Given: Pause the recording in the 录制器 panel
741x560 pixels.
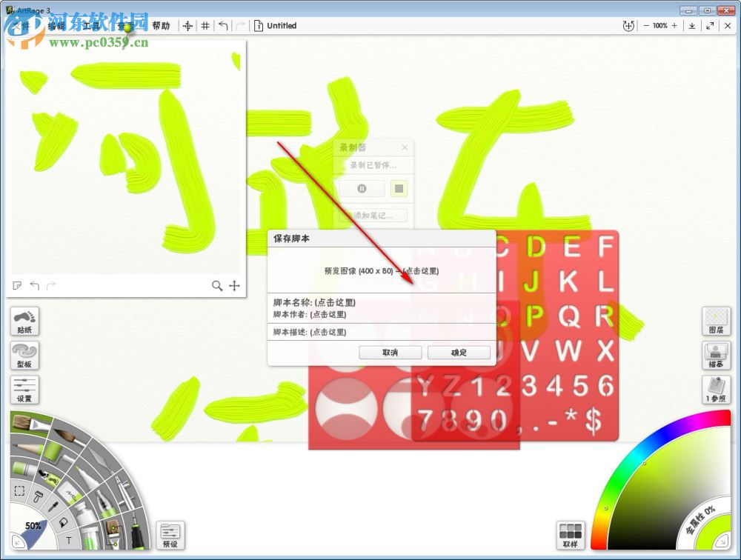Looking at the screenshot, I should 360,188.
